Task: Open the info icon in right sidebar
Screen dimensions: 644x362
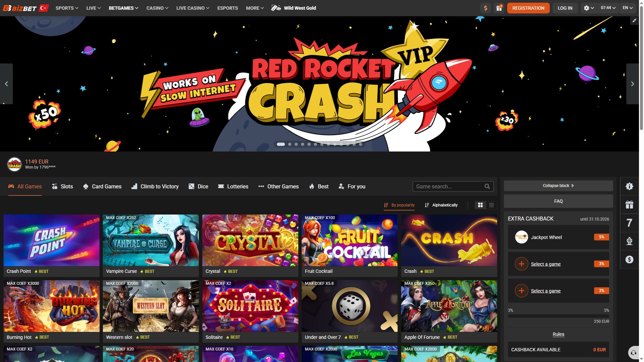Action: click(629, 186)
